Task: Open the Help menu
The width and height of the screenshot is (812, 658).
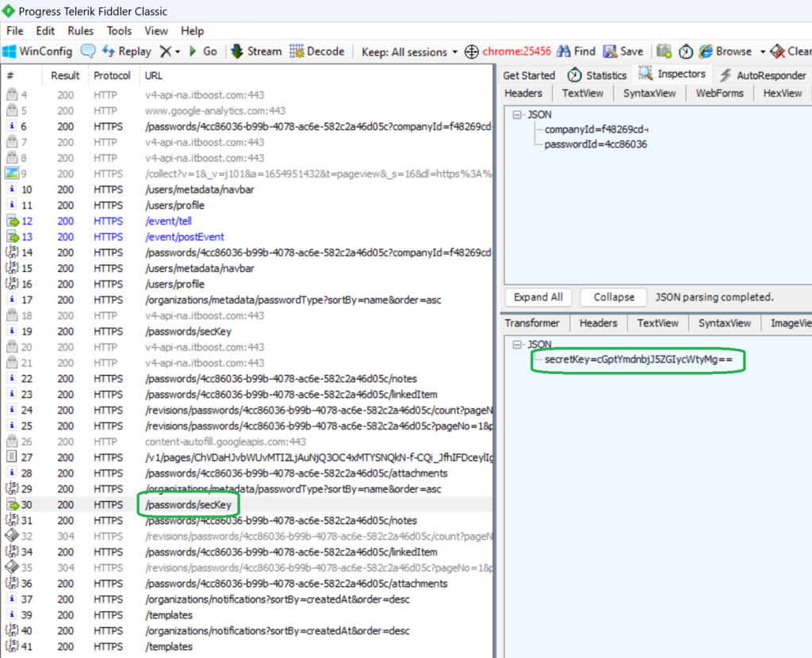Action: point(192,31)
